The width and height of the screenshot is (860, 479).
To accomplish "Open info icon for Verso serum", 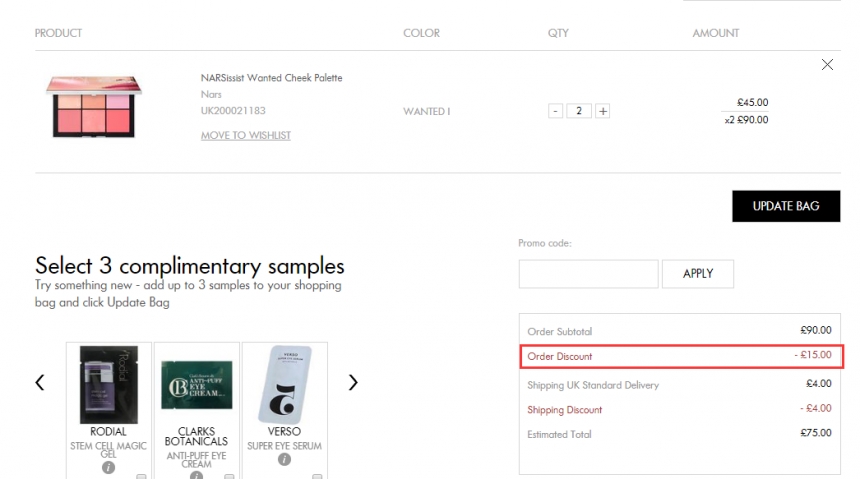I will click(x=284, y=459).
